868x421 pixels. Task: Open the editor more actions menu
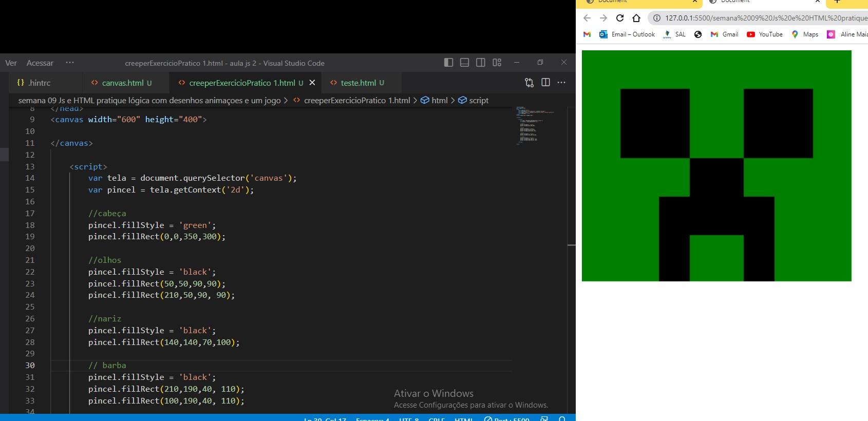click(x=561, y=82)
